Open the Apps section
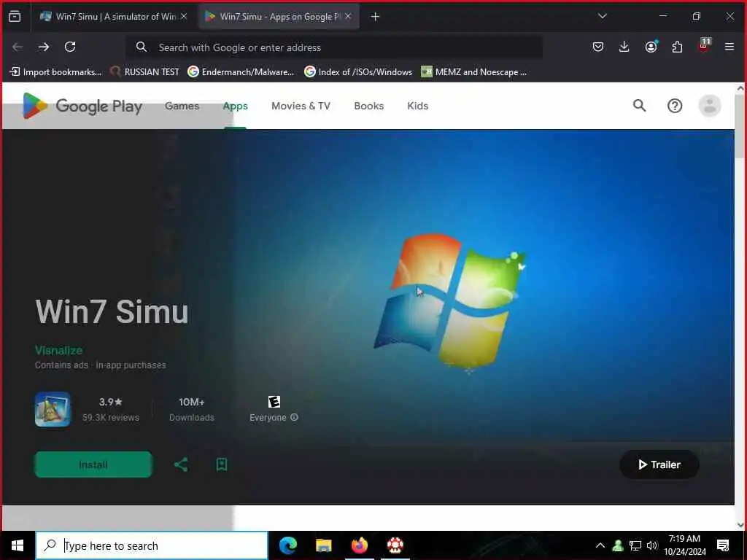 tap(236, 106)
